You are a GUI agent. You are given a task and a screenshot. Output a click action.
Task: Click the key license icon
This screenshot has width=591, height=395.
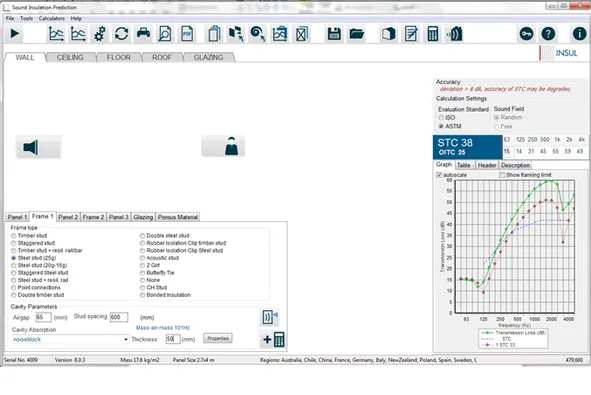[526, 34]
